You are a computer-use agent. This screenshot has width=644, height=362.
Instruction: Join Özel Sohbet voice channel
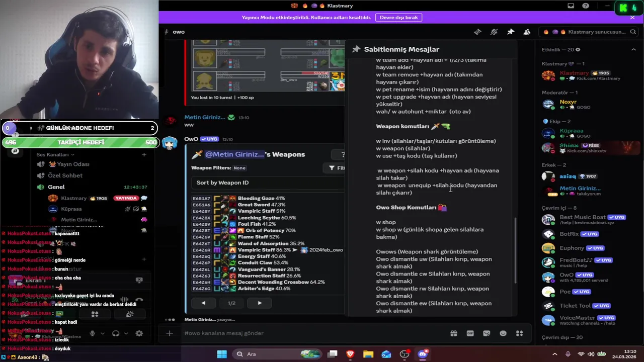tap(65, 175)
